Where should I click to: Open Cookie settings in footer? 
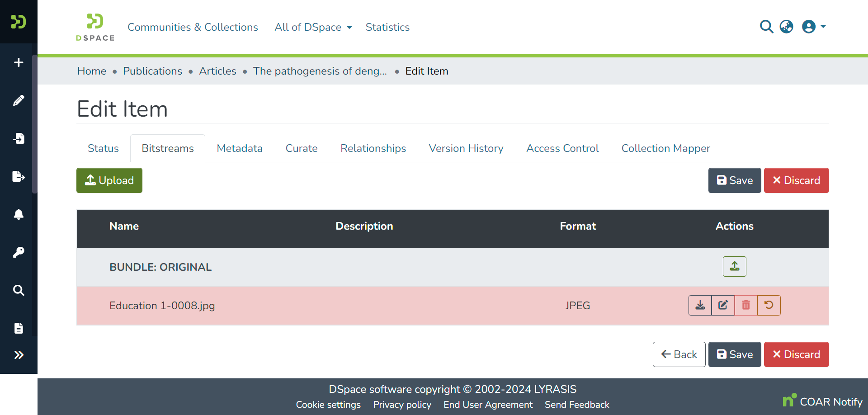pos(328,405)
